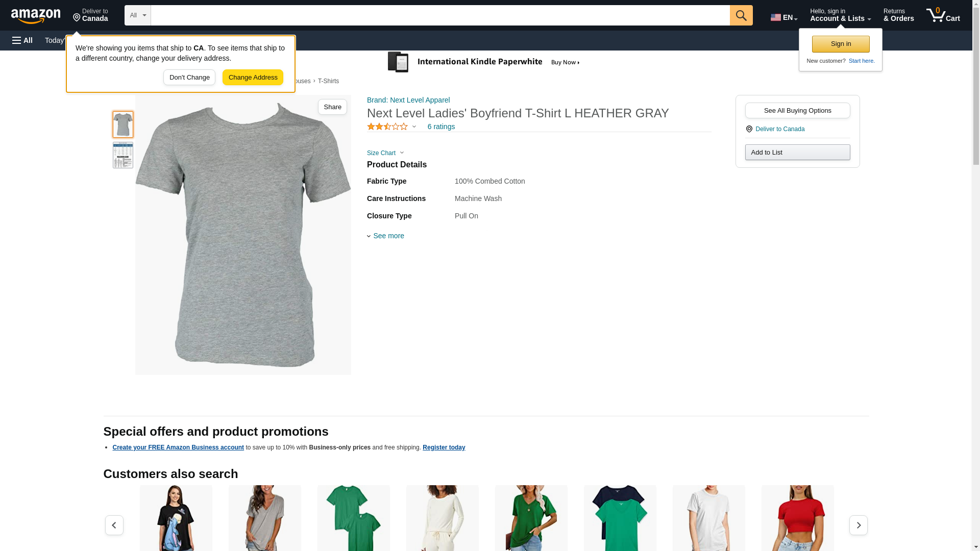Click the Change Address button

pyautogui.click(x=253, y=78)
